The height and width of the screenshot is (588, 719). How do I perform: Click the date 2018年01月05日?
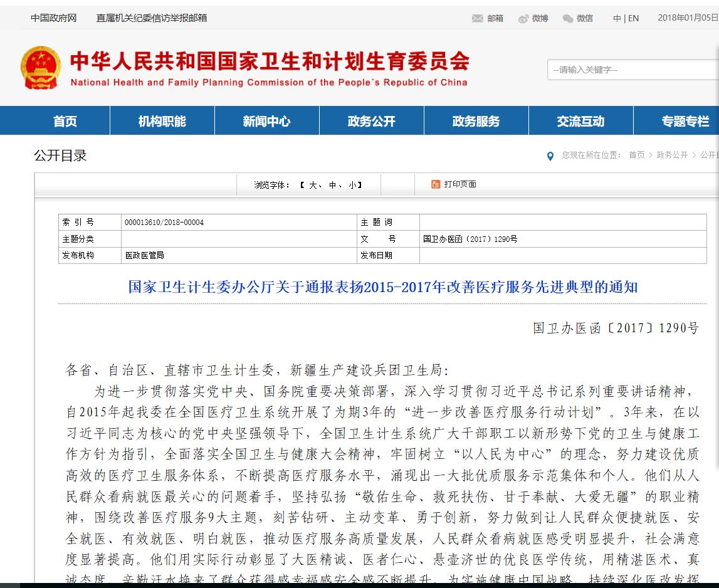coord(688,18)
